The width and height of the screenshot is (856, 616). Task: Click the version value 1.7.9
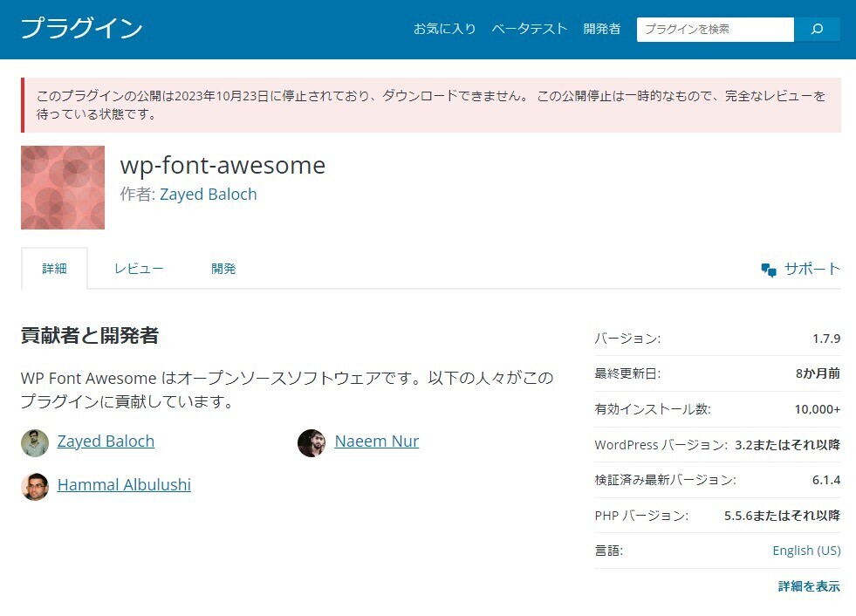(826, 339)
